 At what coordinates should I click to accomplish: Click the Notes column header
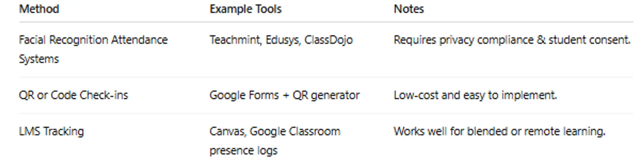pos(409,9)
